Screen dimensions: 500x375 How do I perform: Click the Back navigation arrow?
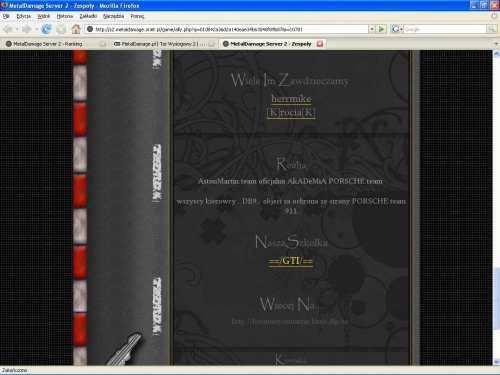8,29
